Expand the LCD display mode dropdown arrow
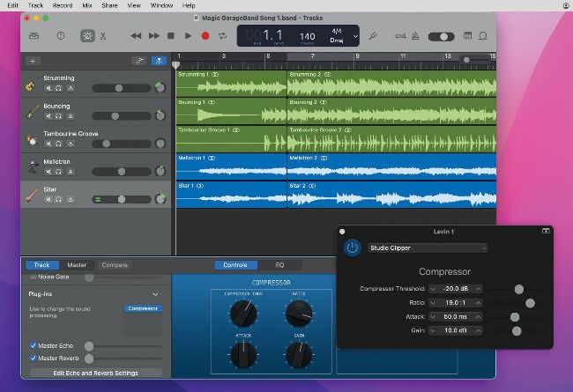The image size is (573, 392). point(355,35)
